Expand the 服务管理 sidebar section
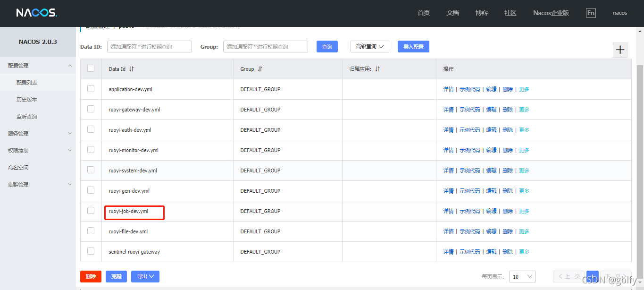The width and height of the screenshot is (644, 290). click(38, 134)
